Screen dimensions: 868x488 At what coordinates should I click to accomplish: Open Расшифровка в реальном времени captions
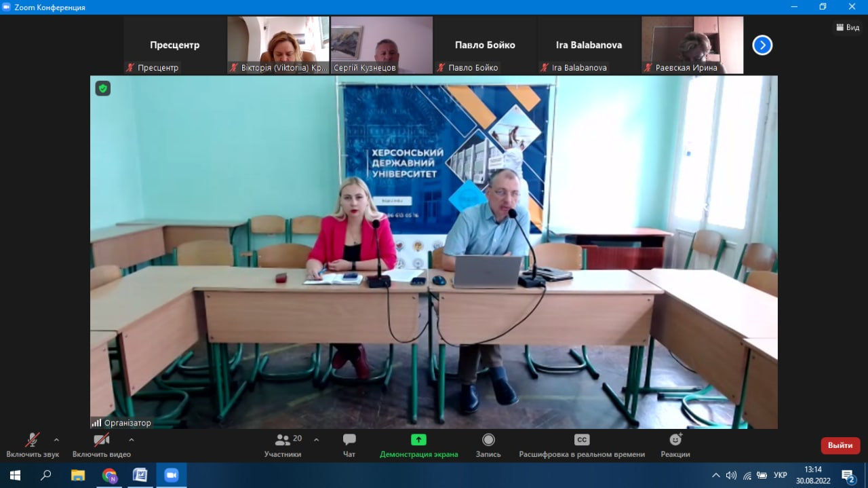582,445
